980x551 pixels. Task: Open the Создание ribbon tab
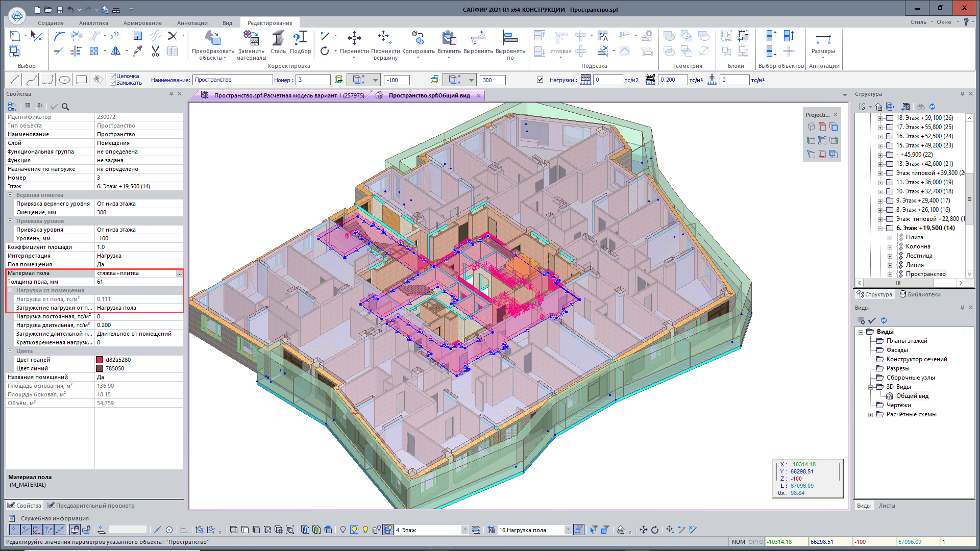(51, 23)
